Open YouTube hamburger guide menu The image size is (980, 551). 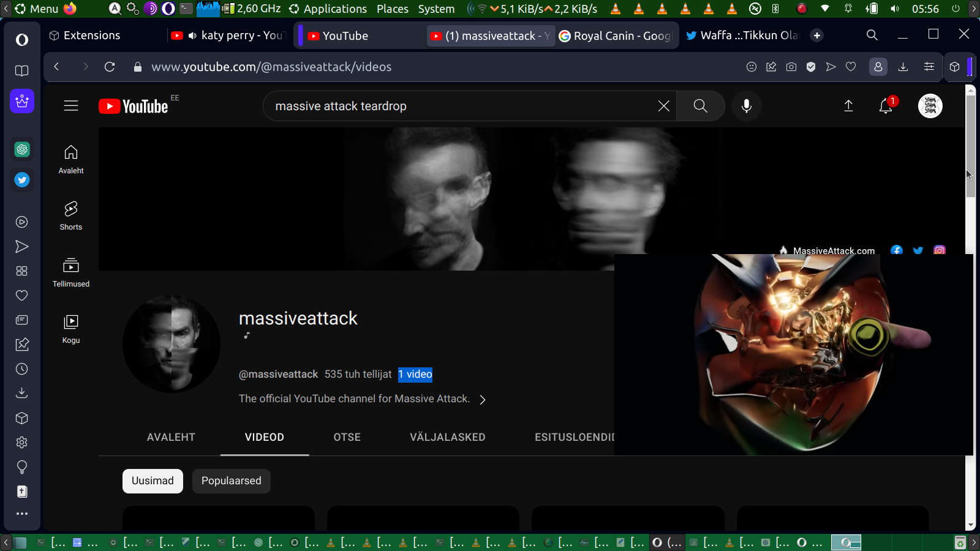pyautogui.click(x=71, y=106)
